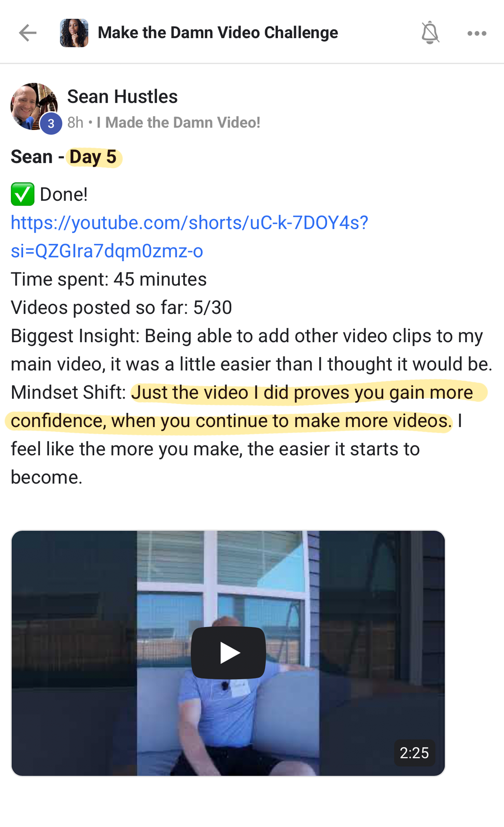Tap the Biggest Insight paragraph
This screenshot has width=504, height=827.
click(x=251, y=350)
